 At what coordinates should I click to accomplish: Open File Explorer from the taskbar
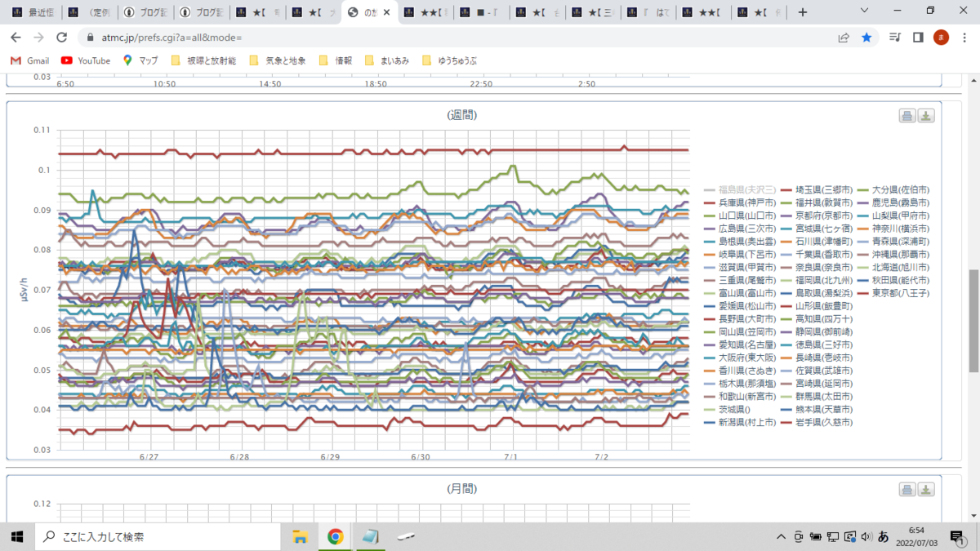pos(300,536)
